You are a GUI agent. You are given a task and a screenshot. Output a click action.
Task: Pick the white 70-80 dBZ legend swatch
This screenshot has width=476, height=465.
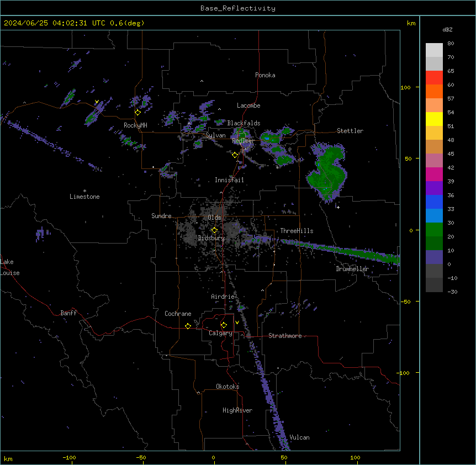tap(434, 50)
